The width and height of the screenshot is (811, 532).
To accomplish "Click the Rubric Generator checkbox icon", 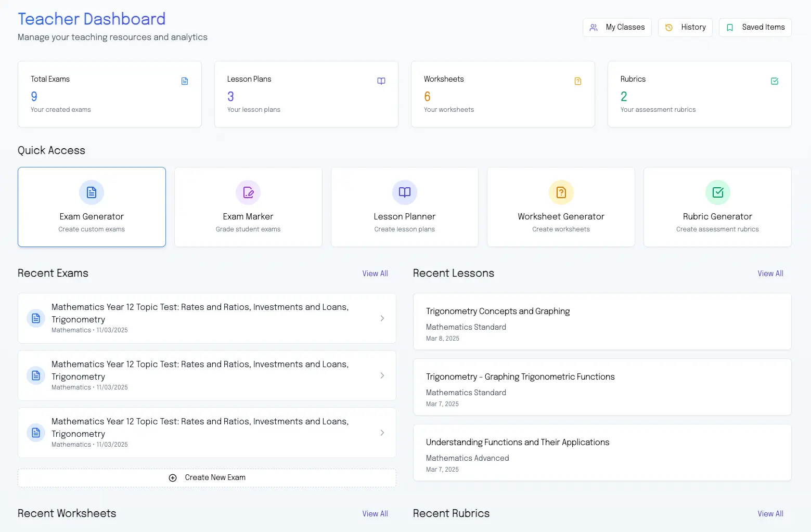I will click(x=718, y=192).
